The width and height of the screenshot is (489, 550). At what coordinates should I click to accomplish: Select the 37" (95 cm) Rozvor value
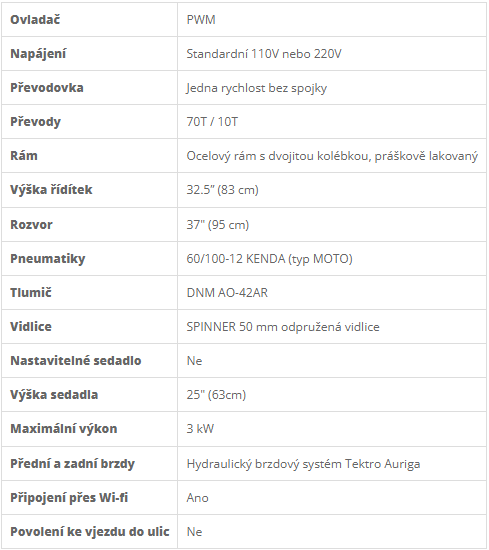(218, 224)
